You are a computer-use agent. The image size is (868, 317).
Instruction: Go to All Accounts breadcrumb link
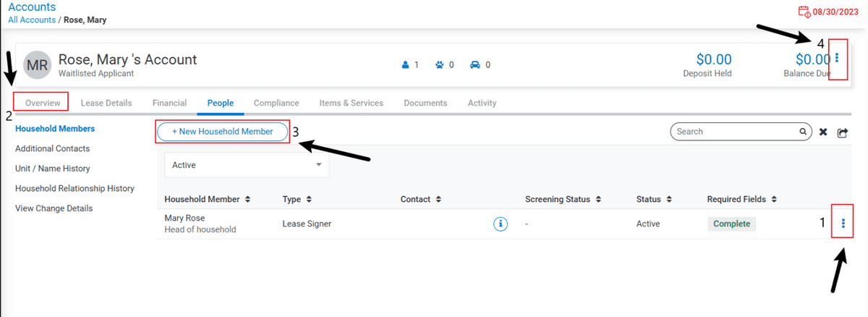coord(31,20)
